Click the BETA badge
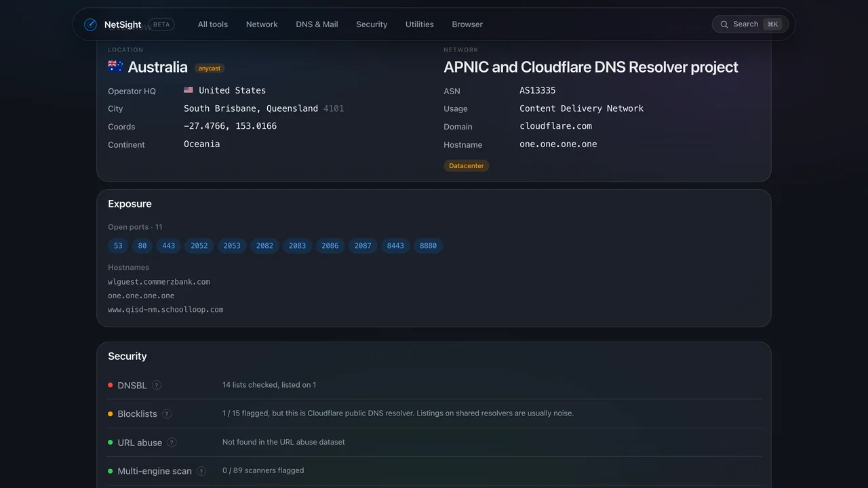The image size is (868, 488). click(x=161, y=24)
